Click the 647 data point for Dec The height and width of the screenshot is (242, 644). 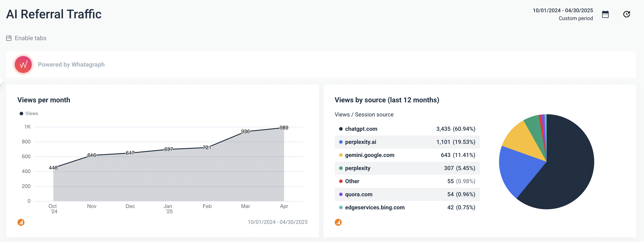130,153
